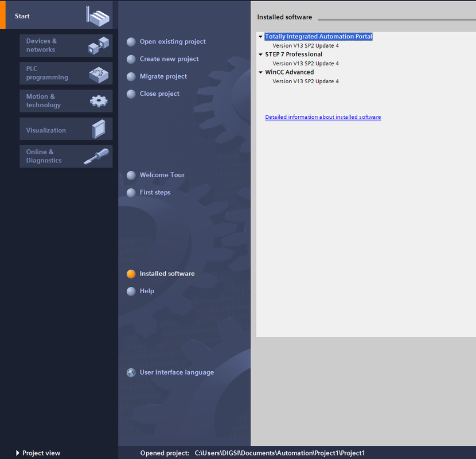Open the Start portal tab
This screenshot has width=476, height=459.
pyautogui.click(x=56, y=15)
